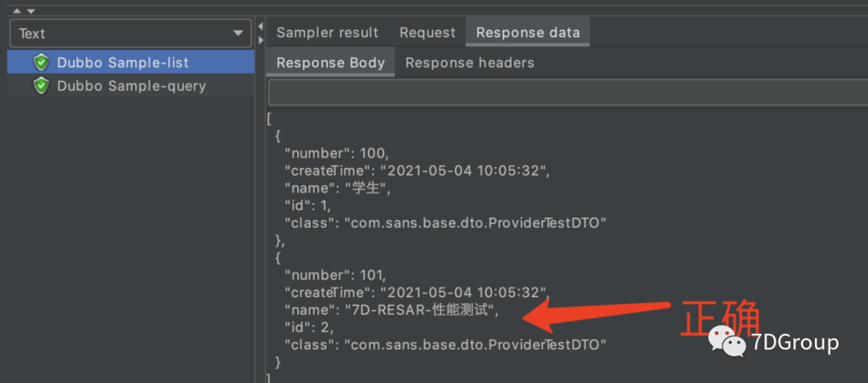The height and width of the screenshot is (383, 868).
Task: Click the small up arrow above the Text box
Action: click(17, 10)
